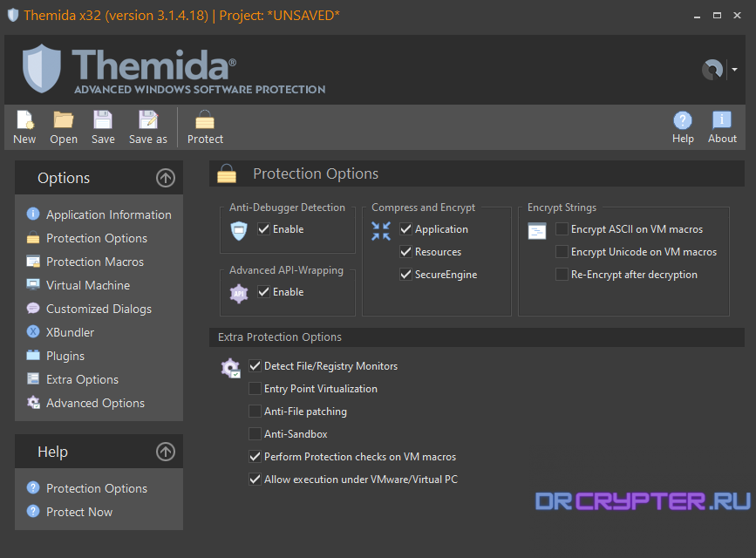Collapse the Help panel
Image resolution: width=756 pixels, height=558 pixels.
[x=165, y=452]
